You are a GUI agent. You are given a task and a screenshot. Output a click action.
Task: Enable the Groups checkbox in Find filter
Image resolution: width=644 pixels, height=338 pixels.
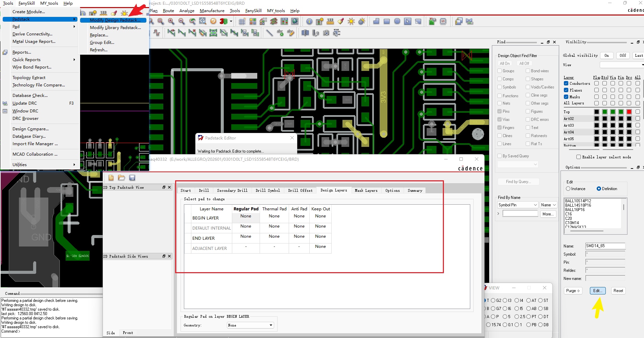coord(500,71)
